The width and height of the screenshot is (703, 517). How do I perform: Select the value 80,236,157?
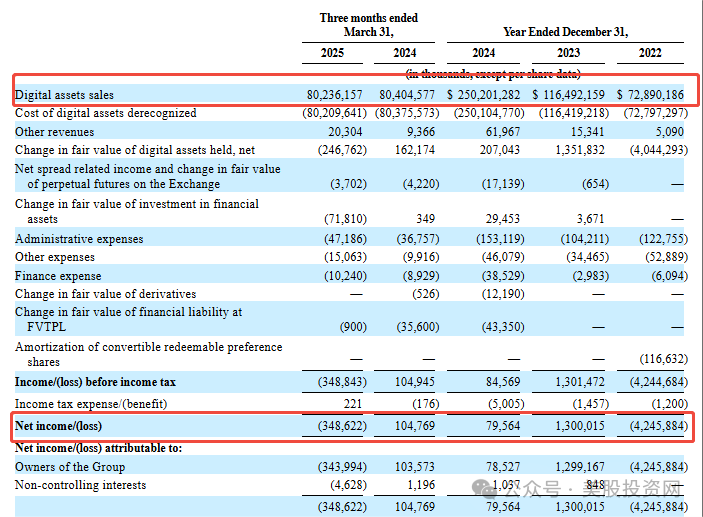click(334, 95)
